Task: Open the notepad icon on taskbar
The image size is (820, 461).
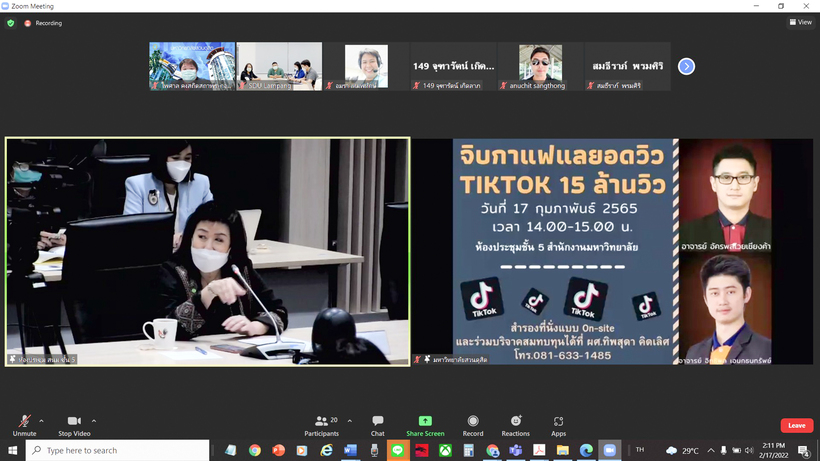Action: [x=231, y=450]
